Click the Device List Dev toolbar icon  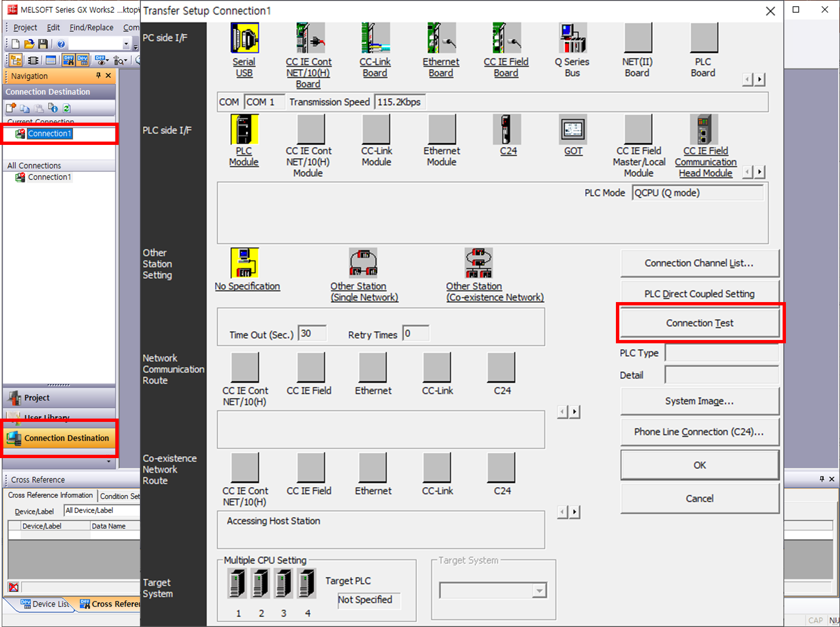click(x=82, y=60)
